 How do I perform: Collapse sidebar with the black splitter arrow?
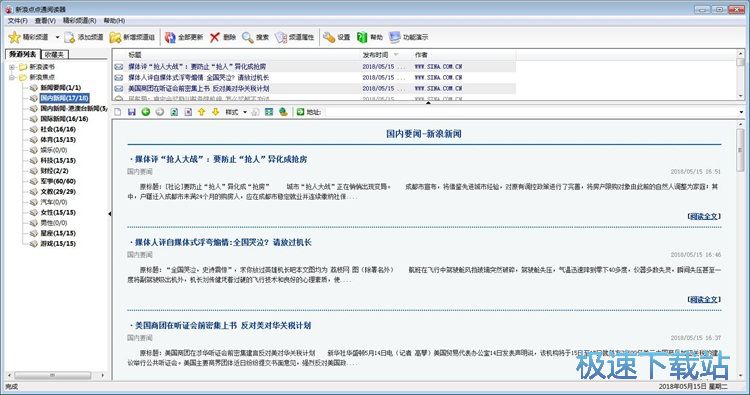click(110, 214)
